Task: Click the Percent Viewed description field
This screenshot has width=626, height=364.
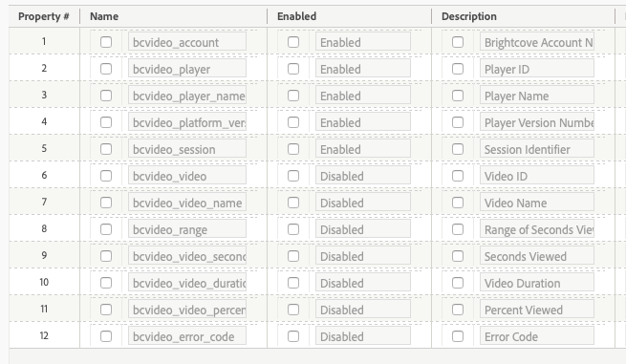Action: pos(537,310)
